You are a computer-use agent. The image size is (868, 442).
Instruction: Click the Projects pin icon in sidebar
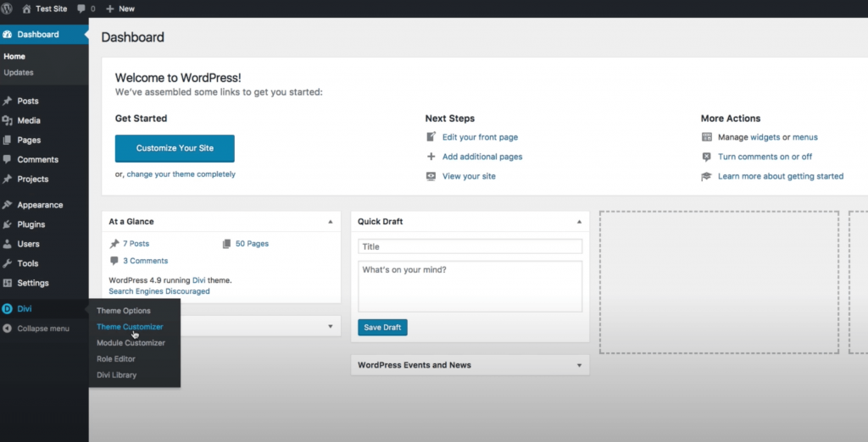pos(7,180)
